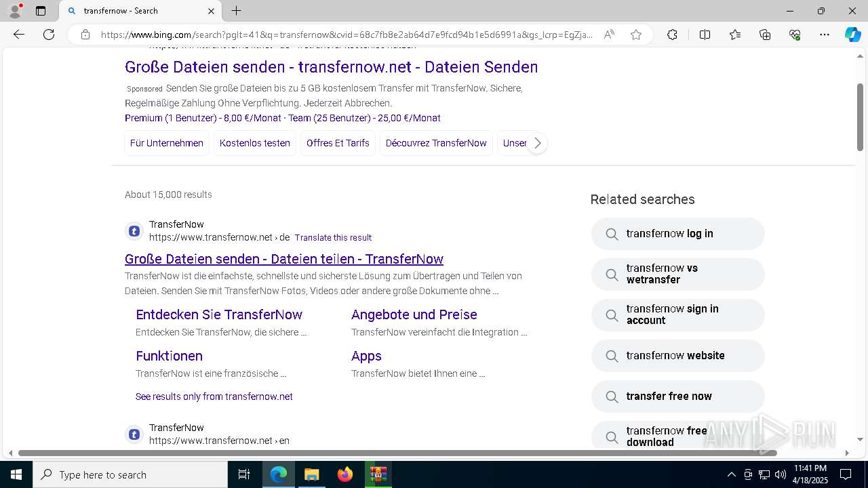Select related search transfernow free download

coord(678,435)
